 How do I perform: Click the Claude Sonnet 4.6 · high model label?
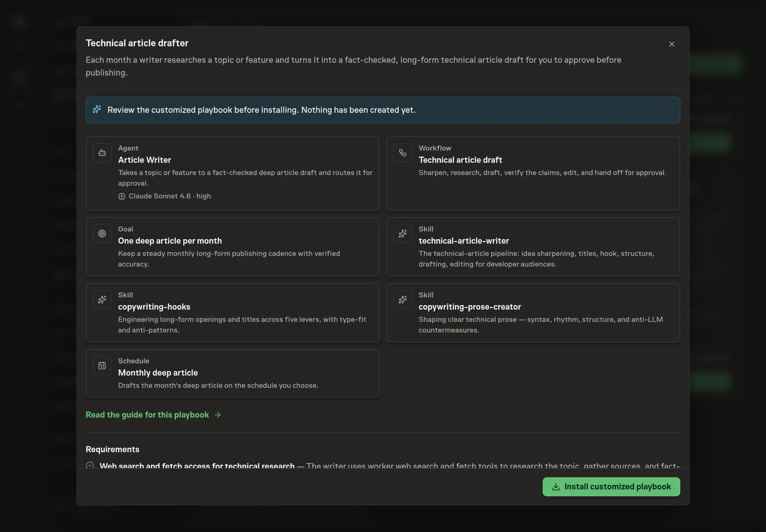click(170, 196)
